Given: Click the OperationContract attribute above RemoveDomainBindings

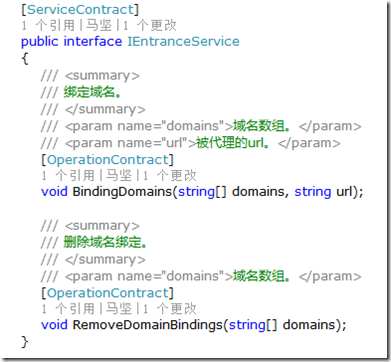Looking at the screenshot, I should click(107, 293).
